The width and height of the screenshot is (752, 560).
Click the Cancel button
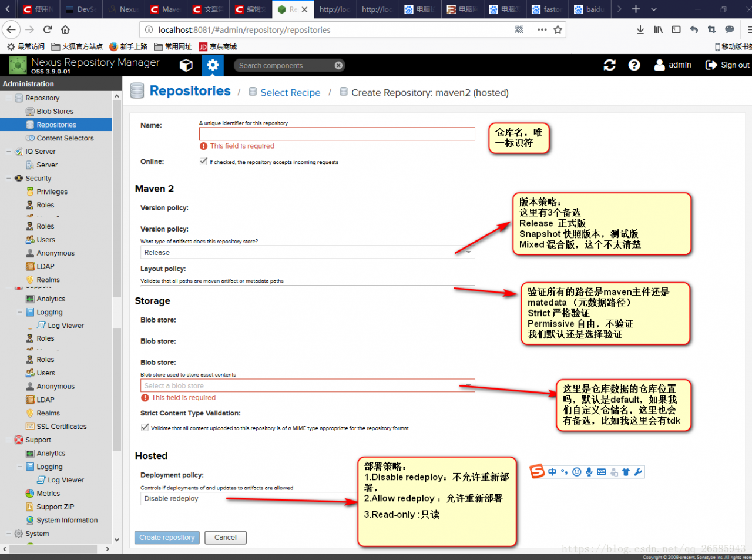[x=226, y=538]
